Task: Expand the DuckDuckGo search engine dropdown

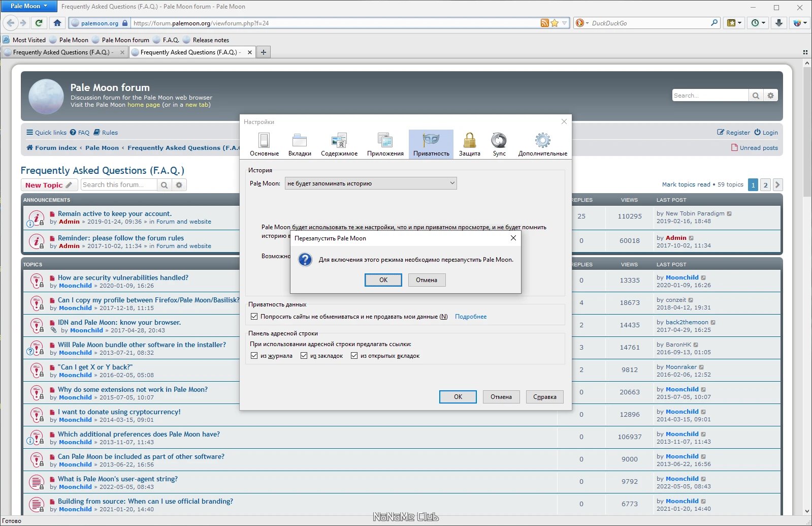Action: (x=582, y=23)
